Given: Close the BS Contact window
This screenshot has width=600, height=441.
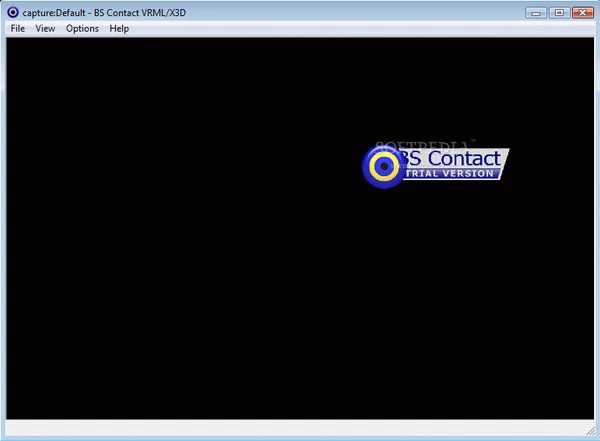Looking at the screenshot, I should 582,13.
